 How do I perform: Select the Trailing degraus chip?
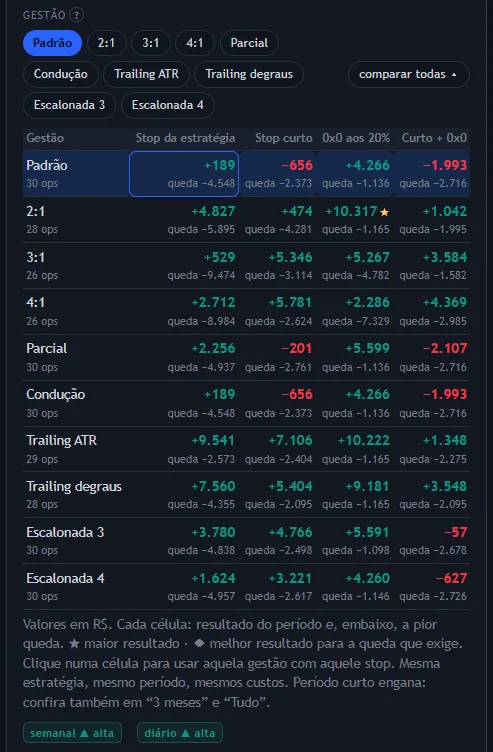click(249, 74)
